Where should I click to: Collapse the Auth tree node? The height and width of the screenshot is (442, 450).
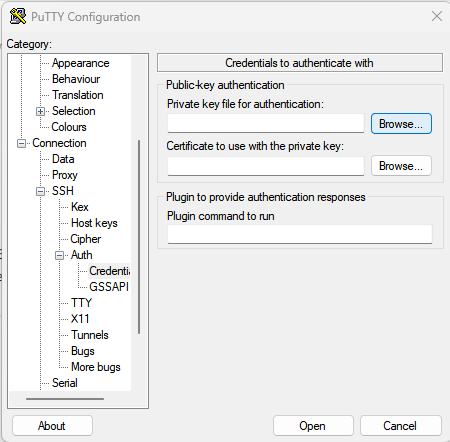pos(59,255)
